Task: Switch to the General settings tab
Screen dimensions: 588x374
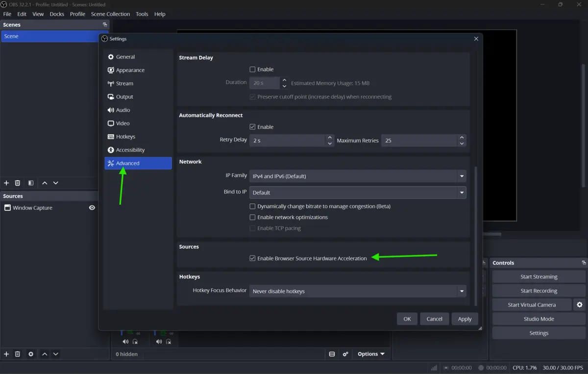Action: pyautogui.click(x=138, y=57)
